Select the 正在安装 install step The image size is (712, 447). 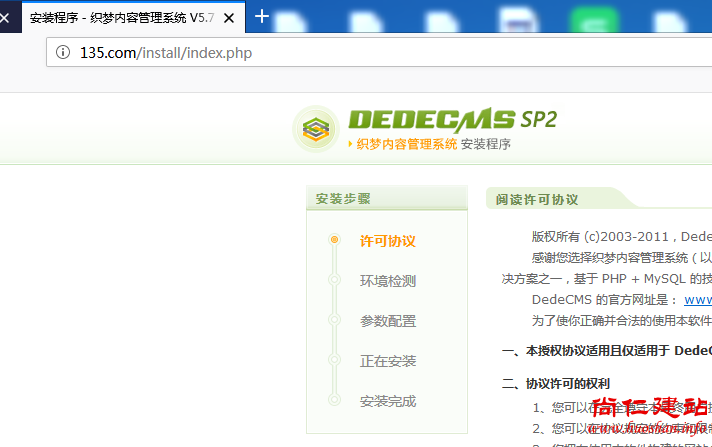(x=387, y=361)
